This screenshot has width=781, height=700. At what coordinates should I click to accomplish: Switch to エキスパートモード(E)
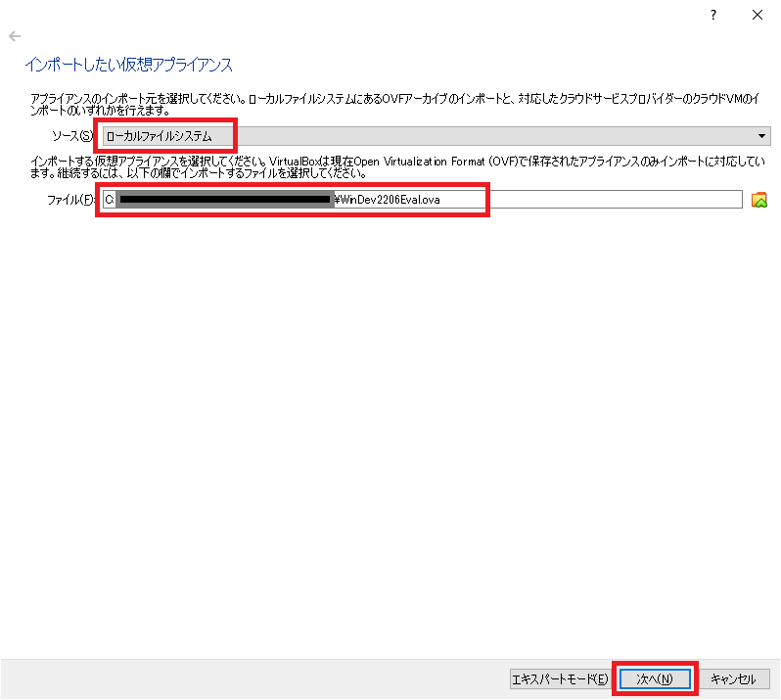click(560, 679)
